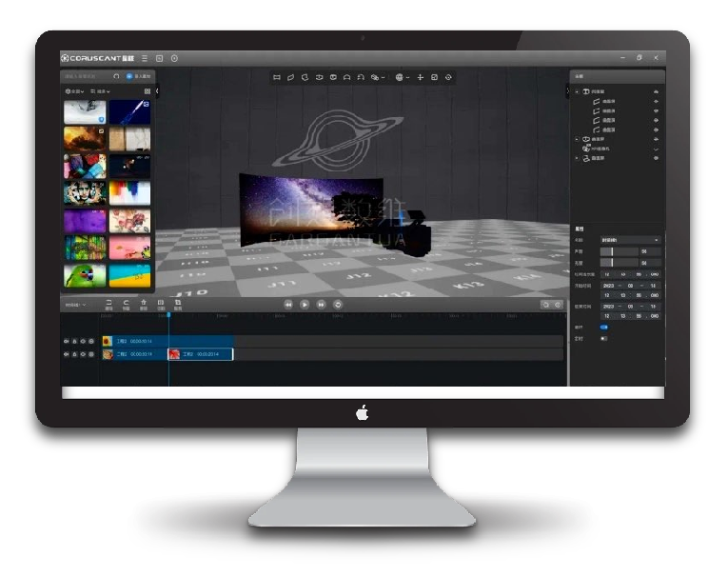Open the stacked-shapes tool dropdown in viewport toolbar

pyautogui.click(x=378, y=77)
